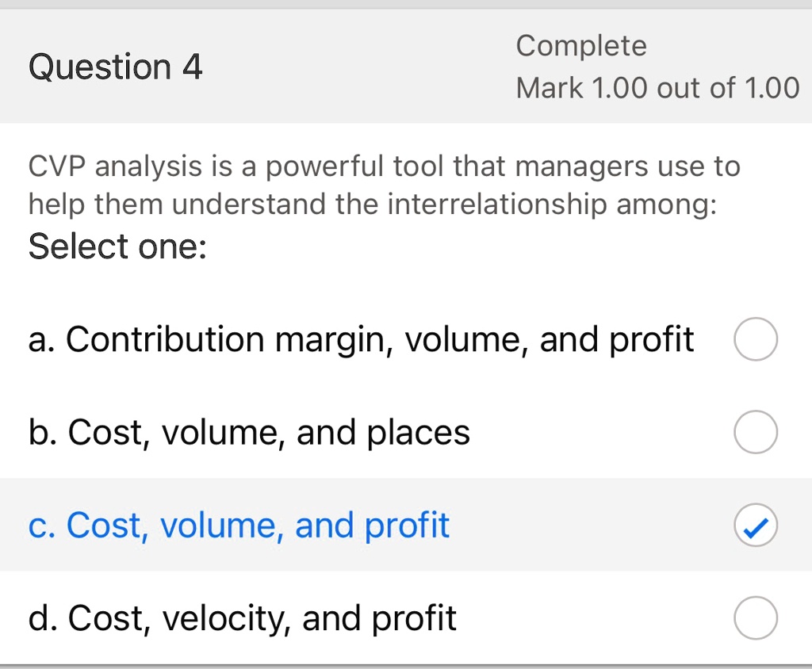
Task: Click the answer text 'Cost, velocity, and profit'
Action: pyautogui.click(x=242, y=617)
